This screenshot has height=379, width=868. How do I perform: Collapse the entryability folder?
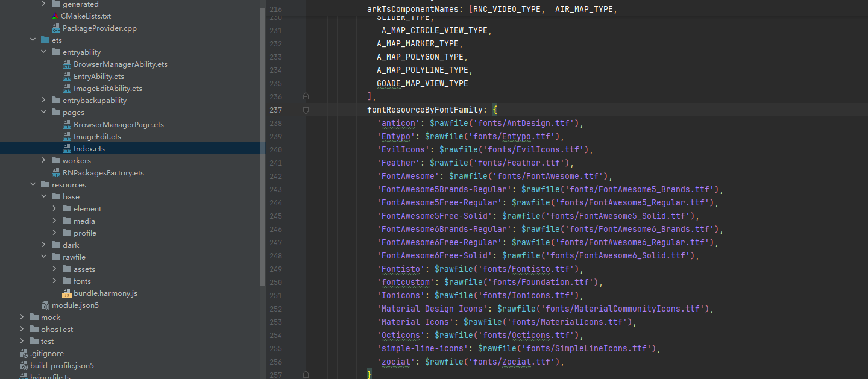point(43,52)
